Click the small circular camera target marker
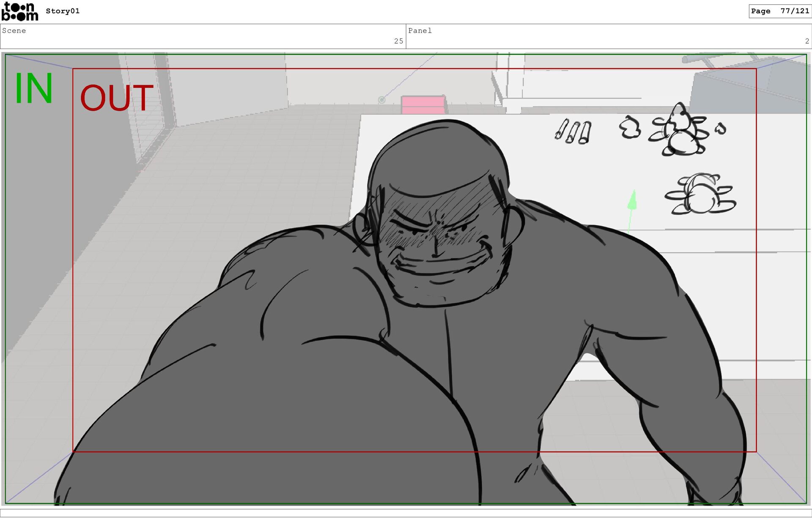 (381, 100)
